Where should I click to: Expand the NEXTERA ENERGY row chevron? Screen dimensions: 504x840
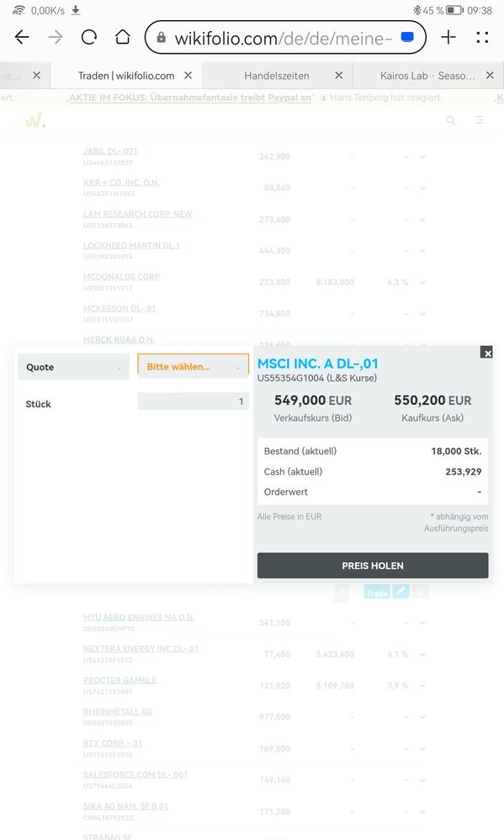[x=422, y=655]
